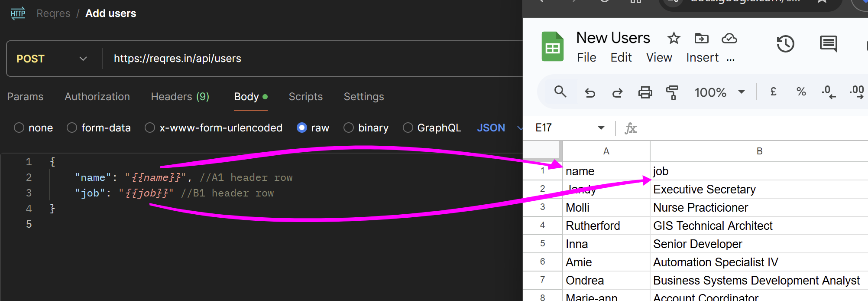
Task: Check cloud save status icon
Action: [729, 38]
